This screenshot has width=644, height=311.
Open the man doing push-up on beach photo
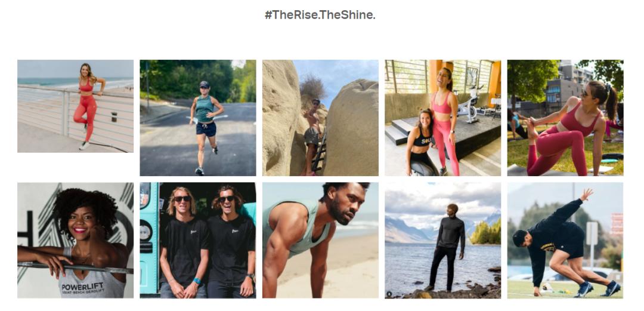[x=320, y=240]
